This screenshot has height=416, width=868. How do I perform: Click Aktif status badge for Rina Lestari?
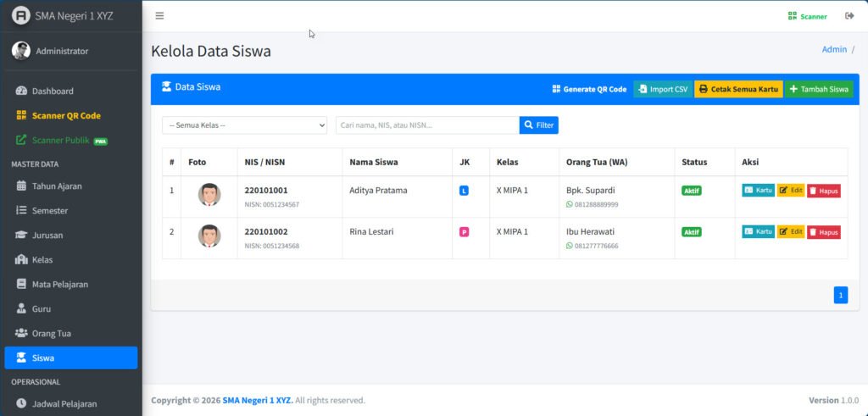(692, 232)
